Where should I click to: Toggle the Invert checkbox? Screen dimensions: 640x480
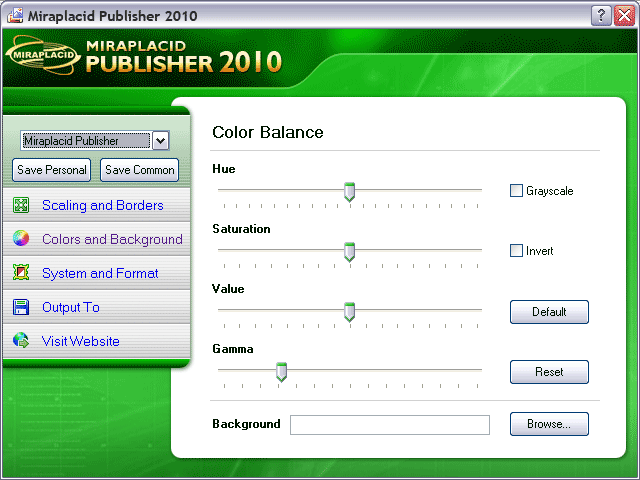click(516, 251)
